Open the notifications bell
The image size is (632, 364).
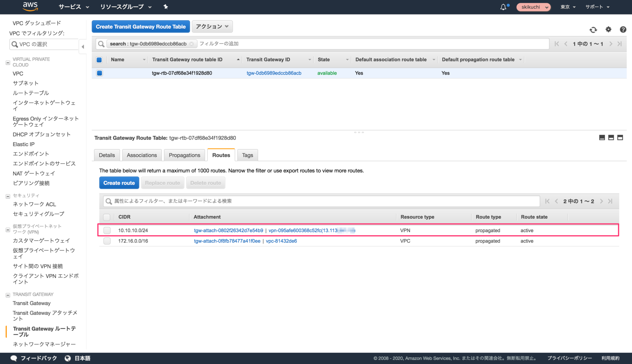(503, 7)
